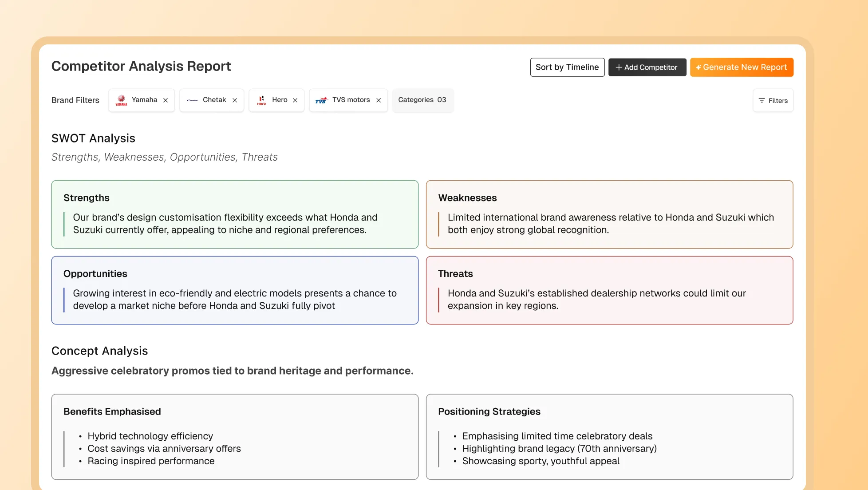Click the filter lines icon next to Filters
Screen dimensions: 868x490
761,100
